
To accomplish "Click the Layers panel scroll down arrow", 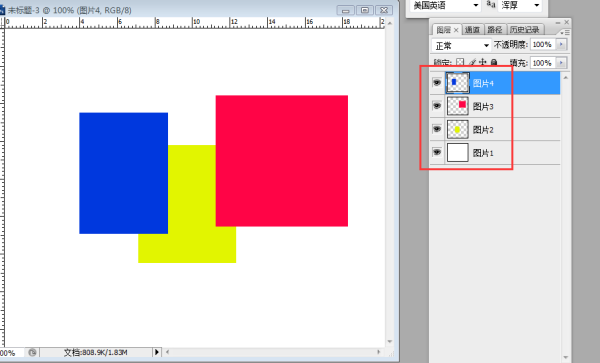I will pos(566,357).
